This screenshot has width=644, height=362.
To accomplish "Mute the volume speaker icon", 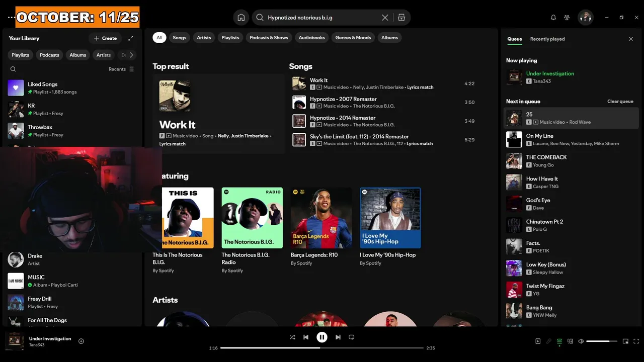I will [581, 341].
